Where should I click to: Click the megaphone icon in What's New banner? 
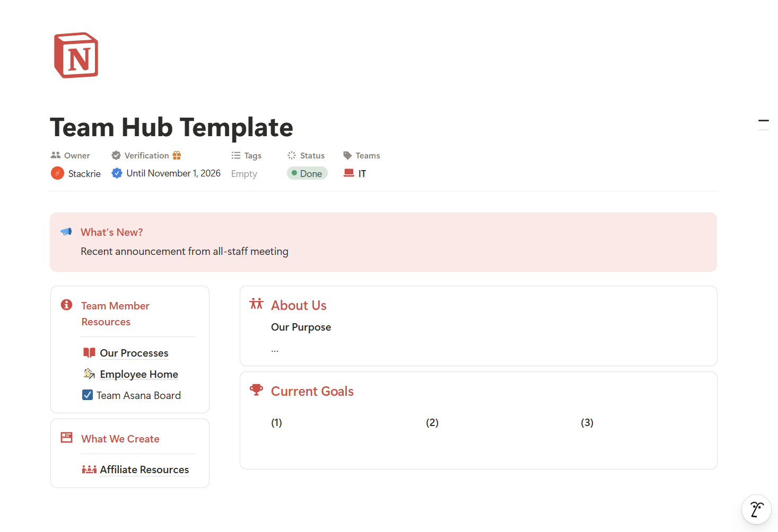pyautogui.click(x=66, y=232)
